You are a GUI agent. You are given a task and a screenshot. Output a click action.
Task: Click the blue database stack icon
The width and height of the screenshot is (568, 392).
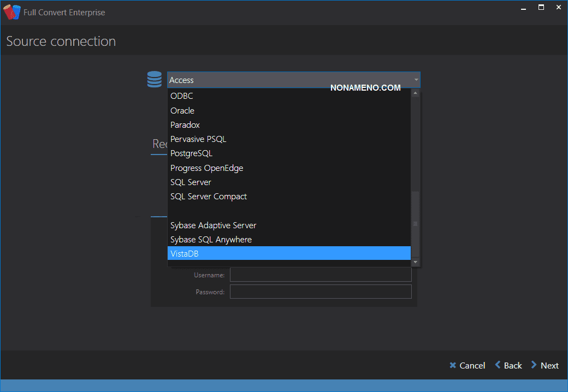pos(155,80)
